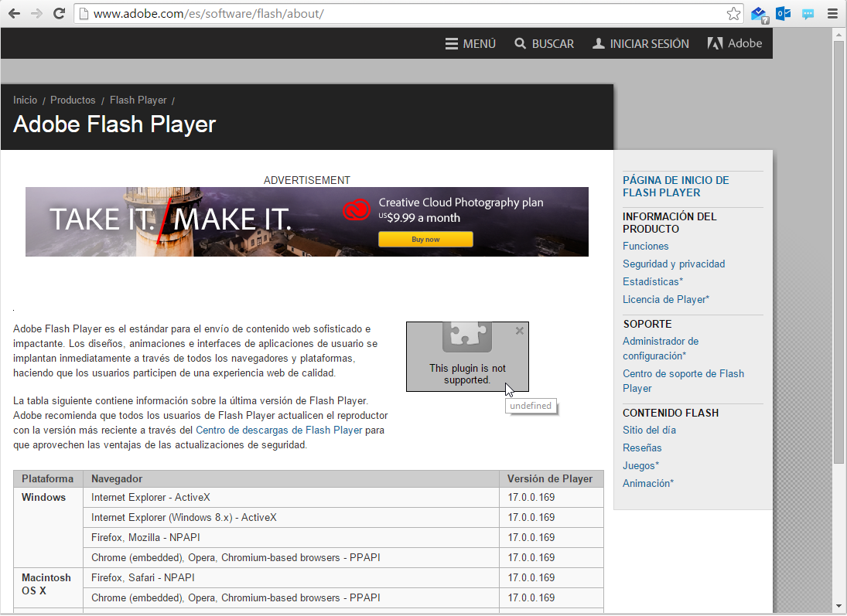
Task: Open Centro de descargas de Flash Player link
Action: 278,431
